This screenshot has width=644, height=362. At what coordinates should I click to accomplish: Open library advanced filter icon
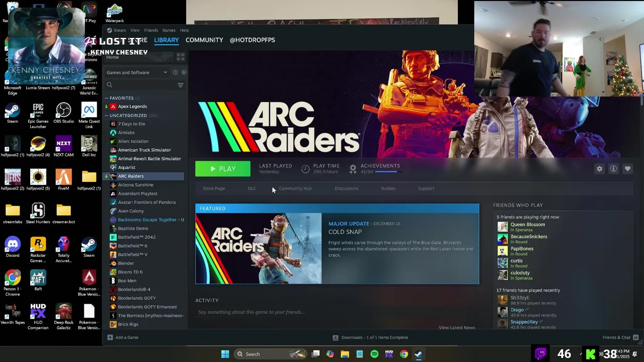[181, 85]
